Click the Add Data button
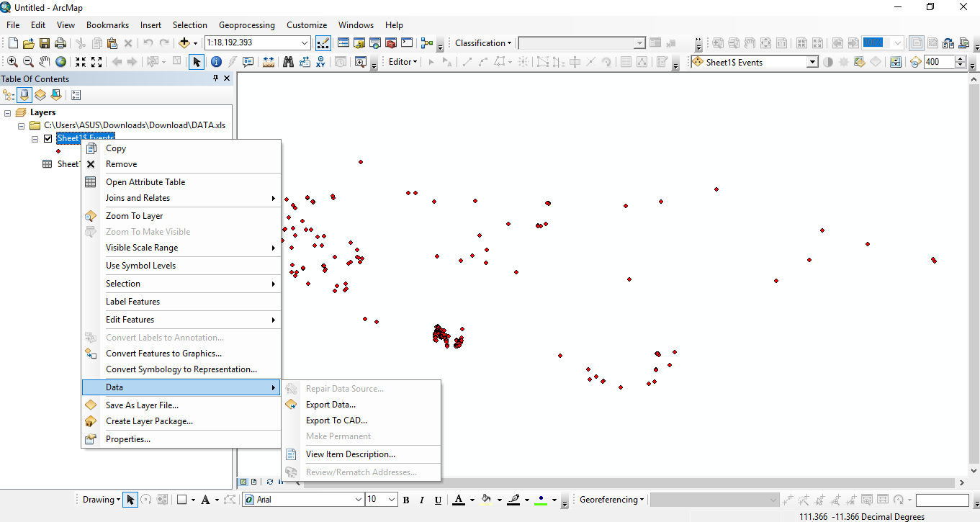Screen dimensions: 980x522 tap(184, 43)
